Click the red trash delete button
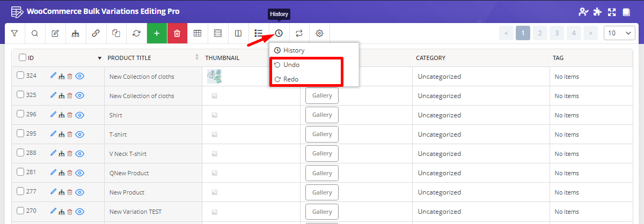644x224 pixels. point(177,33)
